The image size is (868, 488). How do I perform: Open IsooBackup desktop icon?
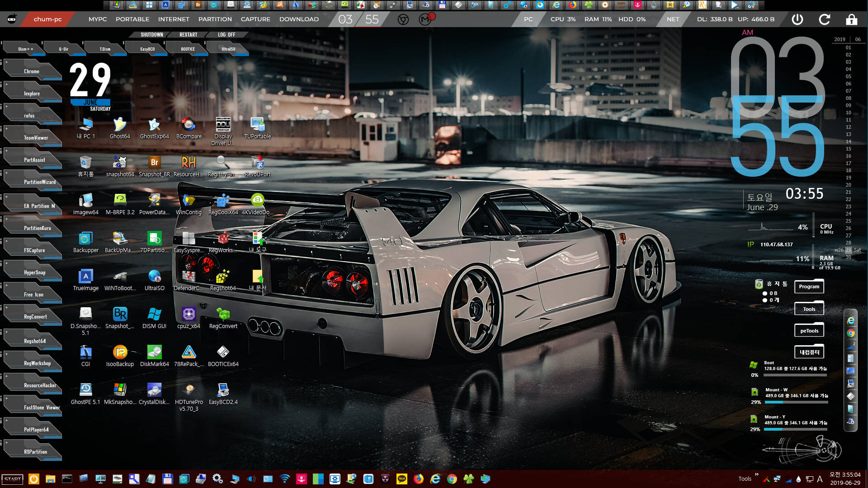pyautogui.click(x=120, y=356)
